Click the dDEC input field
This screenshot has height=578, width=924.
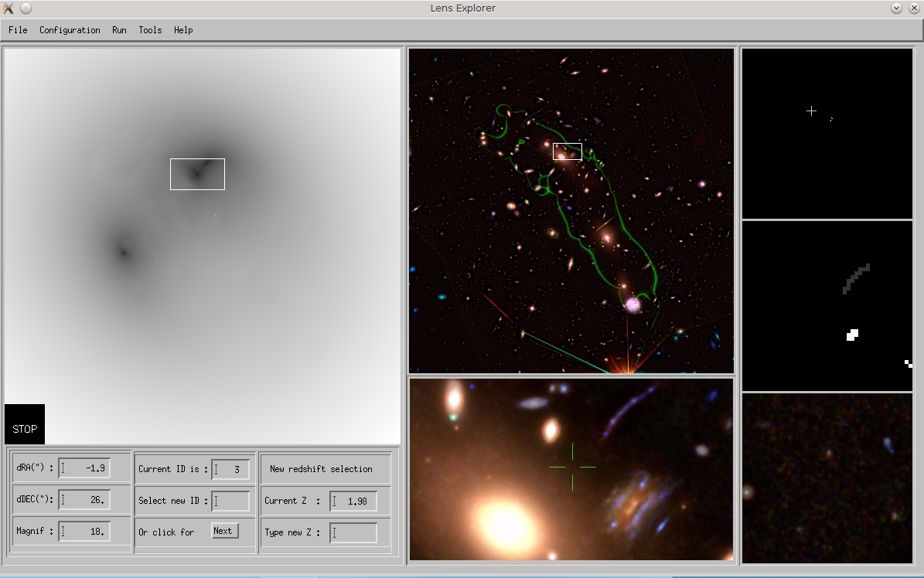tap(85, 500)
